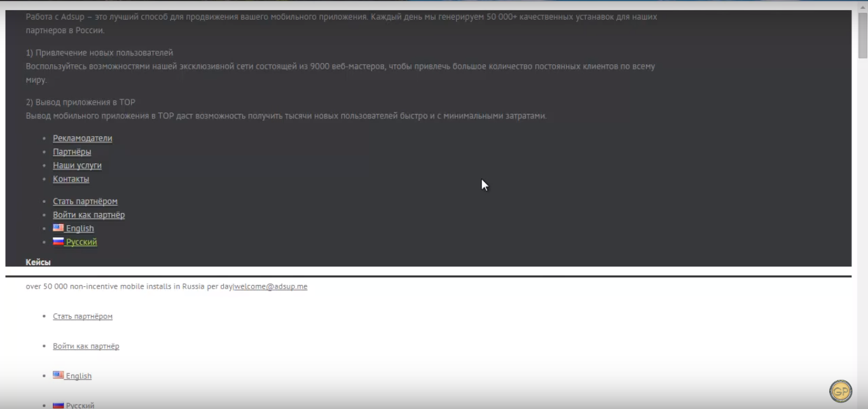Click Стать партнёром in the white footer
Image resolution: width=868 pixels, height=409 pixels.
(x=83, y=316)
